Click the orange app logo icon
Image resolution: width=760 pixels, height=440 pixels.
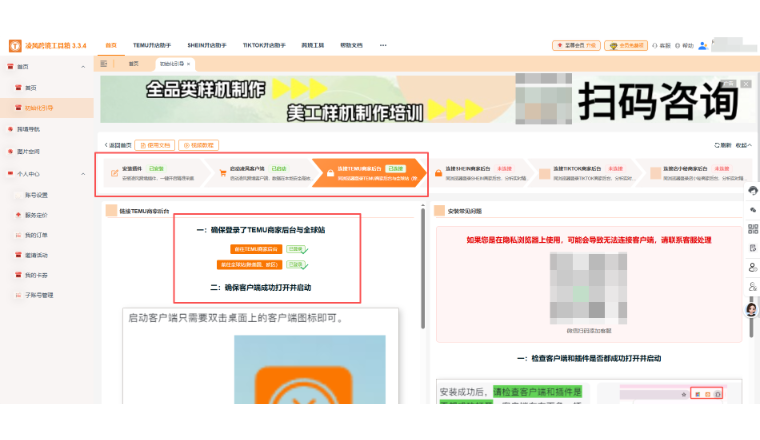click(15, 46)
